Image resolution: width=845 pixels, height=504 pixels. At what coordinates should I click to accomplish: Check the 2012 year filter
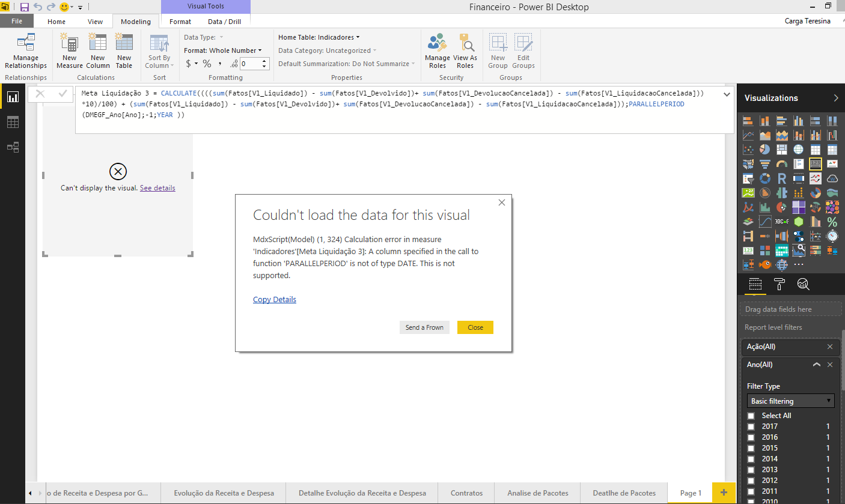(751, 481)
